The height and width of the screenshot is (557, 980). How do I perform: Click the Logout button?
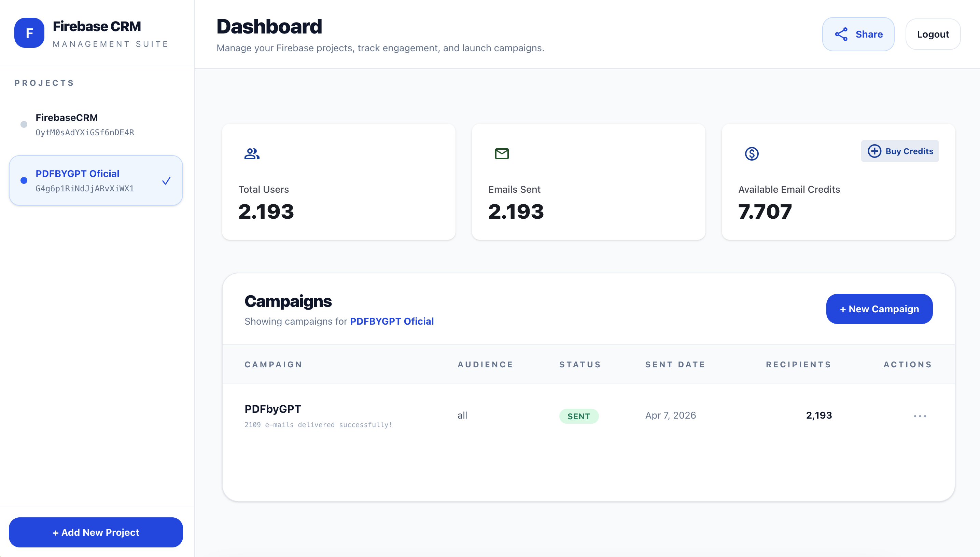[x=933, y=34]
